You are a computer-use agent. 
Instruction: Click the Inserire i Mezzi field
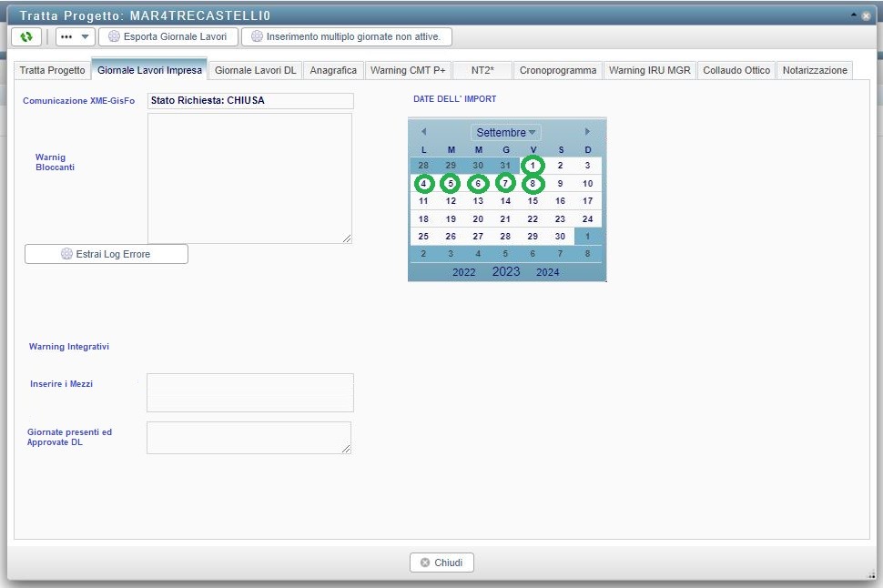coord(249,392)
